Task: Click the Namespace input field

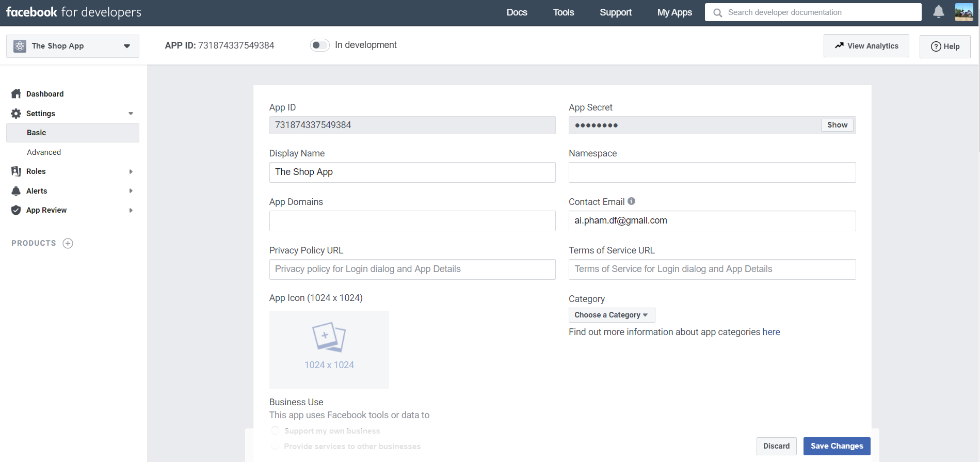Action: click(x=712, y=172)
